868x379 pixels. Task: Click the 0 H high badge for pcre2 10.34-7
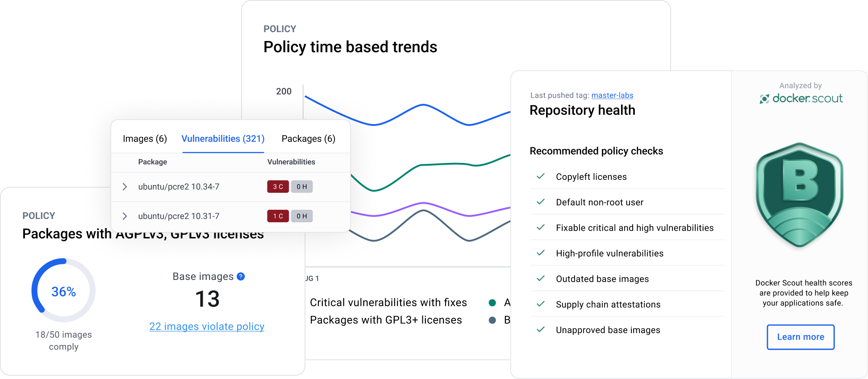[302, 187]
